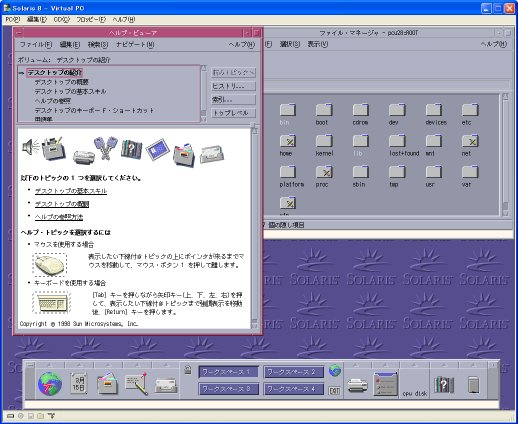Select the cdrom folder in File Manager
Image resolution: width=518 pixels, height=424 pixels.
point(361,114)
